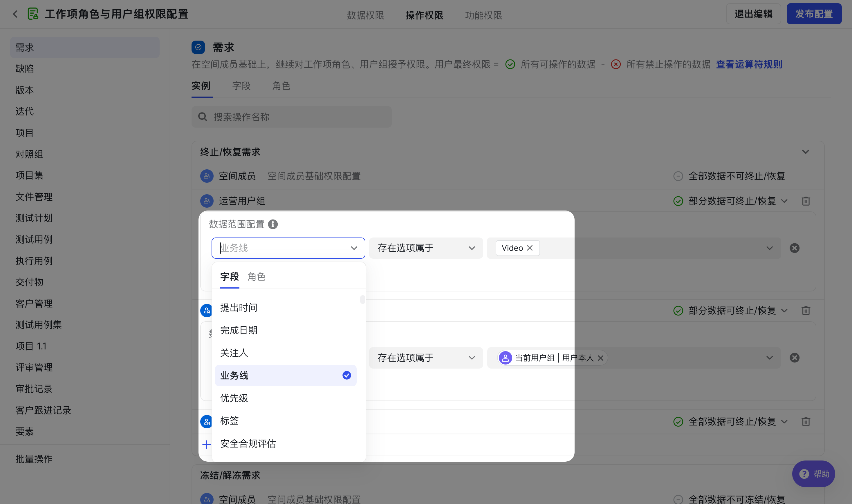Switch to 数据权限 tab

click(365, 15)
